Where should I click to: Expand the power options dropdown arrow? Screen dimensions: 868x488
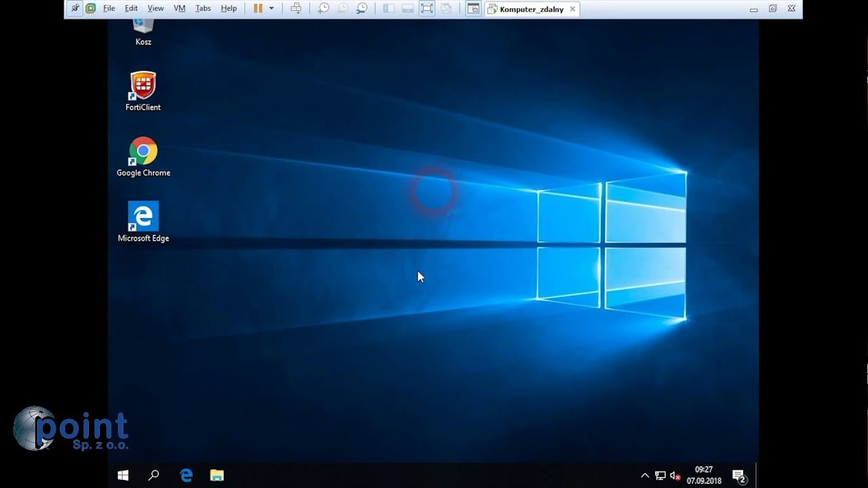pos(271,9)
